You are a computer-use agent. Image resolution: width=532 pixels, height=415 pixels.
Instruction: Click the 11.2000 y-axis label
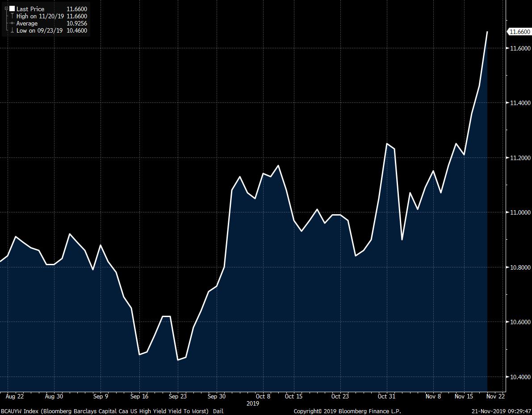520,158
